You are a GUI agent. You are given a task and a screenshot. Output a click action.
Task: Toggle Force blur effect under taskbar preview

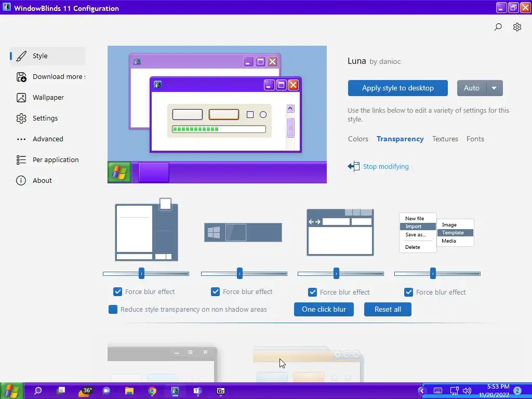tap(215, 292)
